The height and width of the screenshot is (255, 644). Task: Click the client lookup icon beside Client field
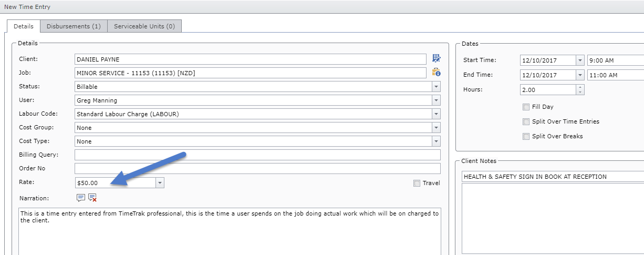[436, 58]
